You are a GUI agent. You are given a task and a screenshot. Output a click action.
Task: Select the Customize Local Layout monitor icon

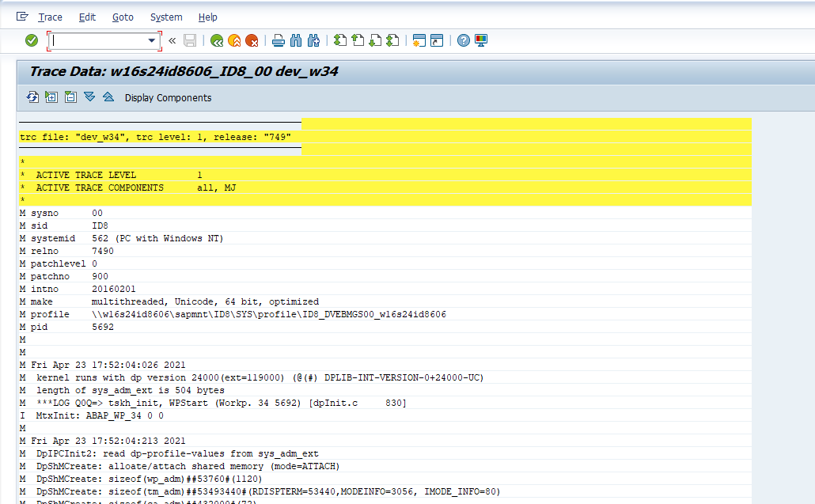click(x=480, y=40)
